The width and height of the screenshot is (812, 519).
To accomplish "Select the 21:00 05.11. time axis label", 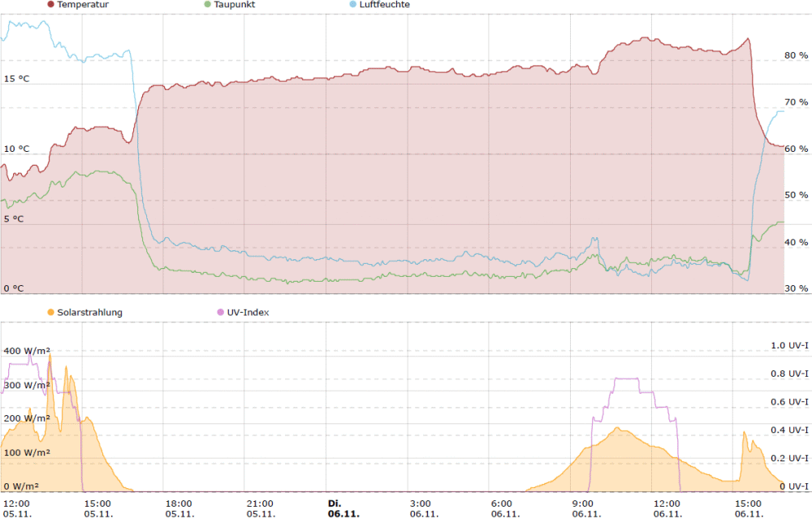I will (x=261, y=508).
